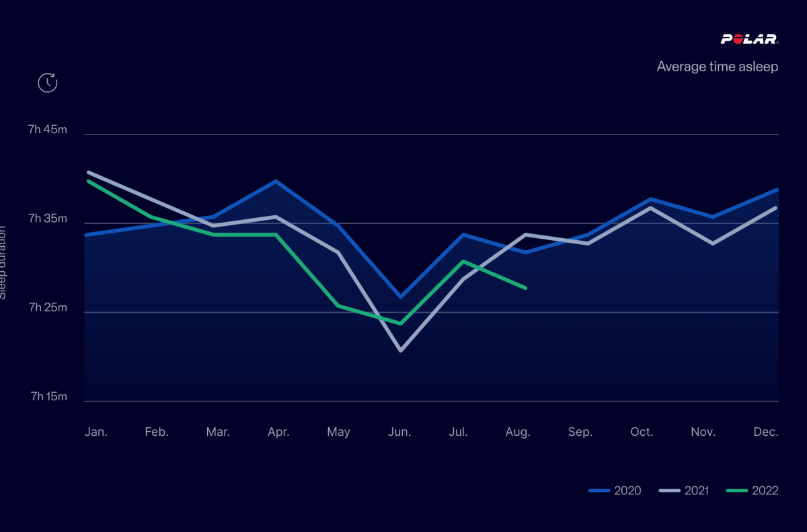Click the Sleep duration axis title

click(3, 262)
